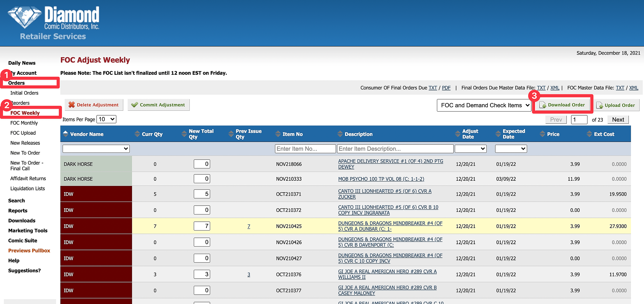Click the Delete Adjustment button

(94, 105)
